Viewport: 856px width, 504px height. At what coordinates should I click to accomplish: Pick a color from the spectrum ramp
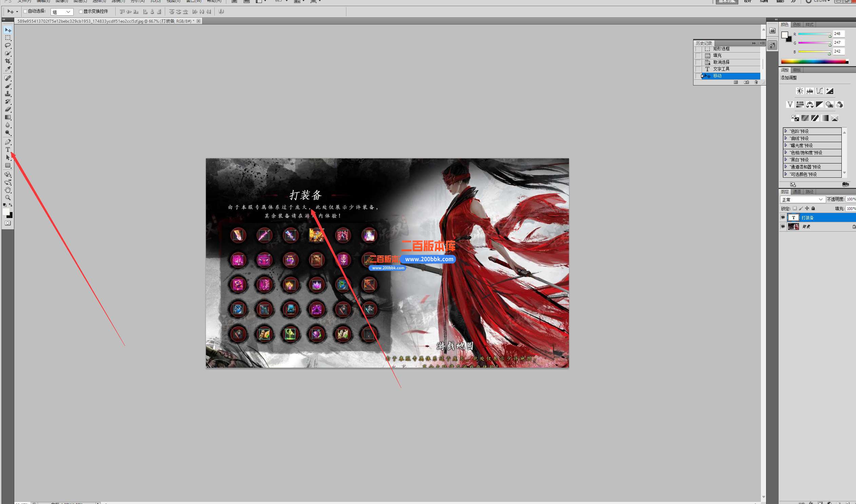point(815,61)
